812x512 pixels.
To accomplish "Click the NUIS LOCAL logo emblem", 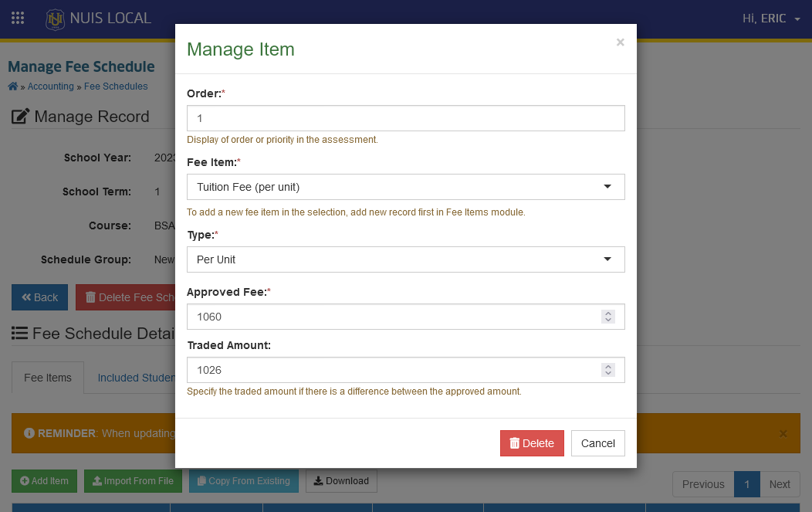I will pos(55,19).
